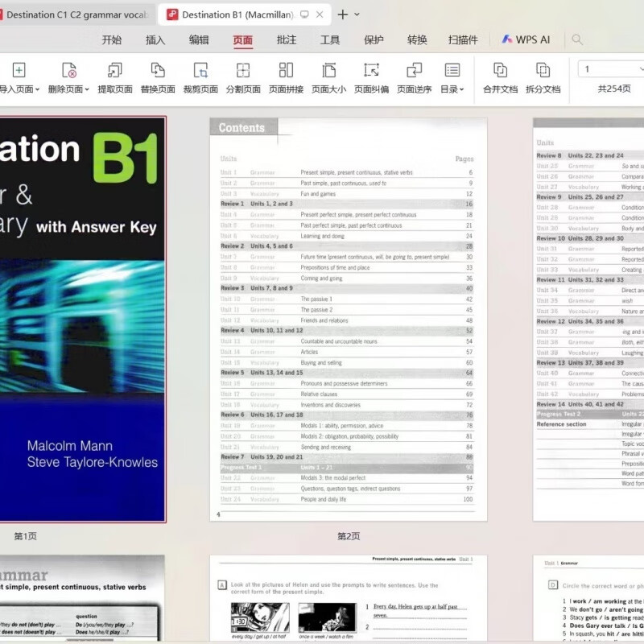Select the second contents page thumbnail with Review 8
Viewport: 644px width, 644px height.
pyautogui.click(x=588, y=320)
